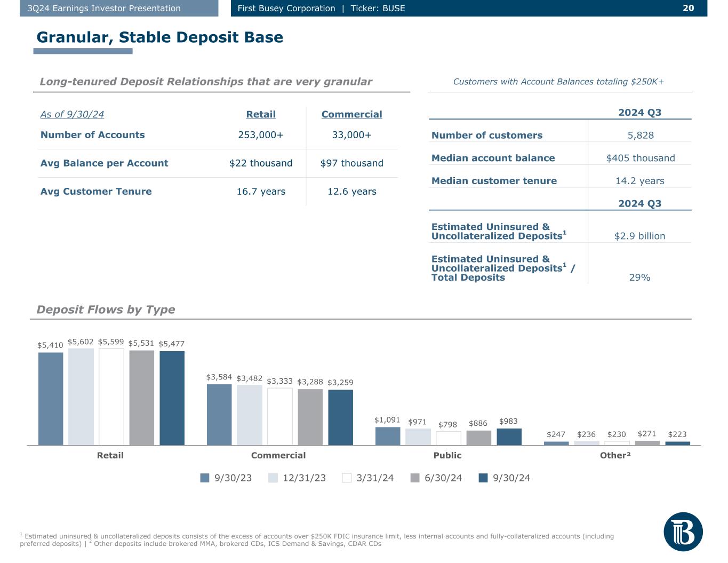This screenshot has height=563, width=728.
Task: Click the First Busey logo icon
Action: click(683, 532)
